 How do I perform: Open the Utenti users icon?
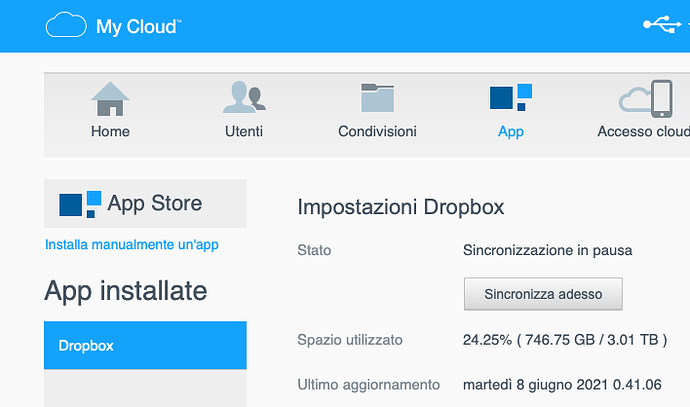click(244, 97)
